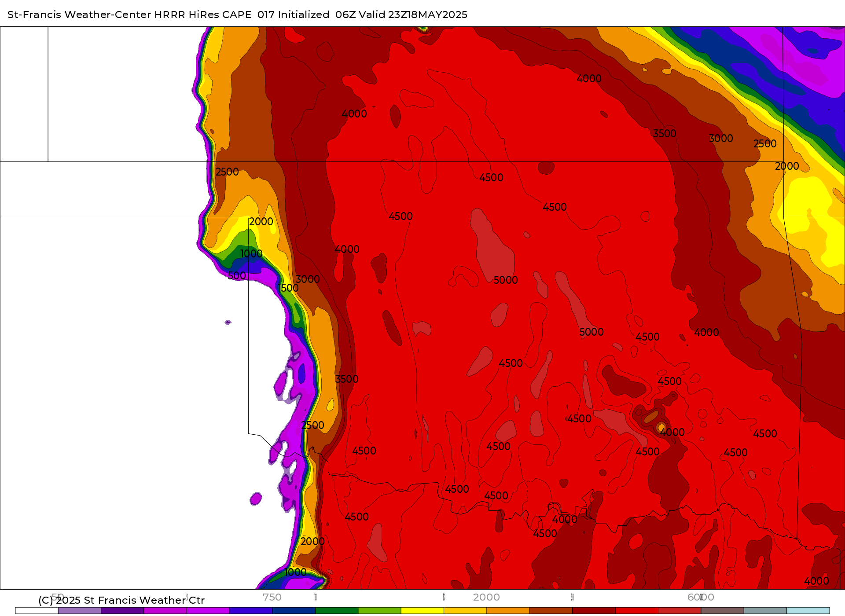Choose the brownish-gray legend swatch
The width and height of the screenshot is (845, 616).
[x=722, y=611]
